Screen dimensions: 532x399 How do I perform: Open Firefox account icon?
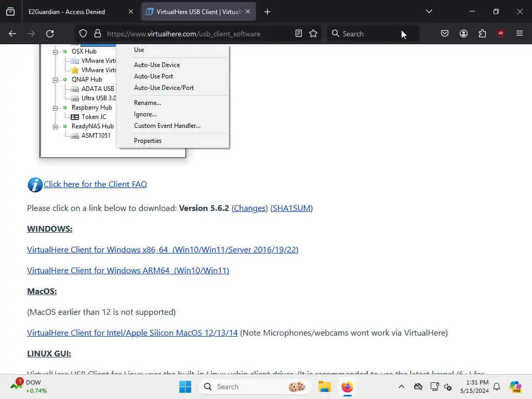click(x=463, y=34)
